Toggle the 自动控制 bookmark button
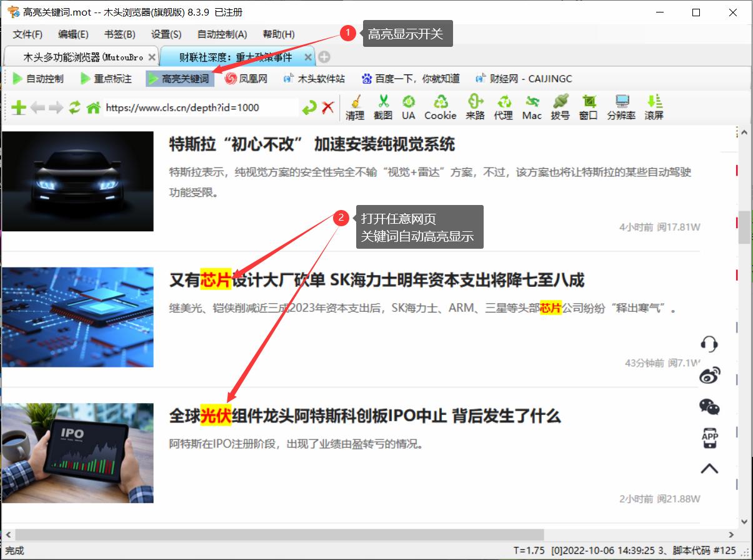 tap(38, 79)
